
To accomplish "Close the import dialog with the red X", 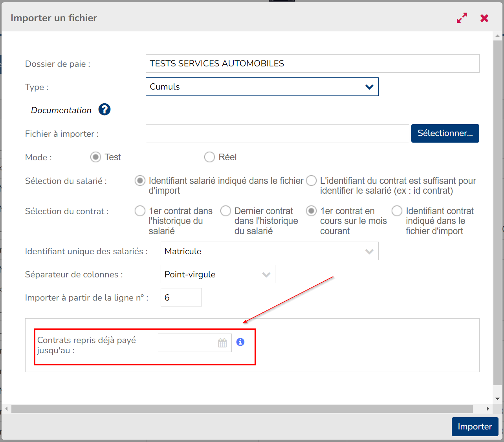I will (484, 18).
